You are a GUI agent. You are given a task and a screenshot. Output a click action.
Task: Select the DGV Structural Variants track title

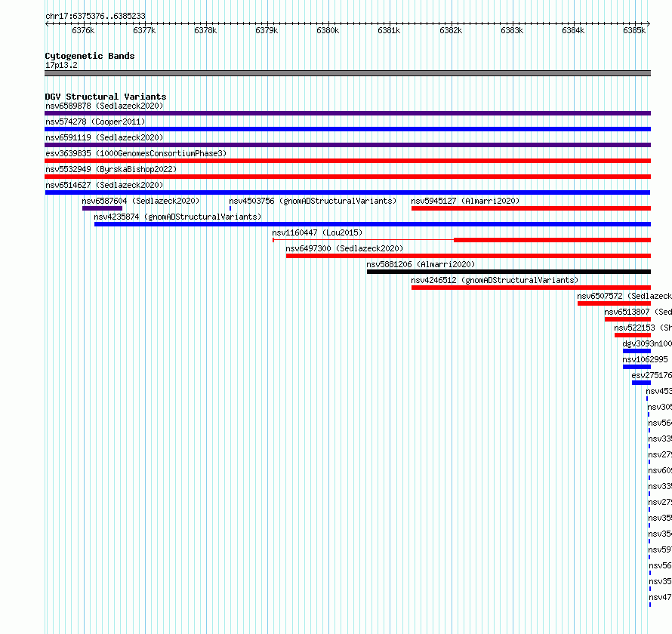click(x=106, y=97)
